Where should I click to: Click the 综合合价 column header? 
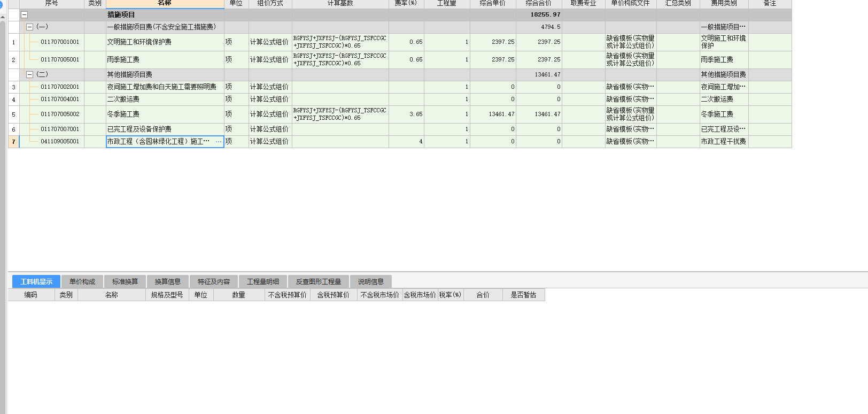(539, 4)
